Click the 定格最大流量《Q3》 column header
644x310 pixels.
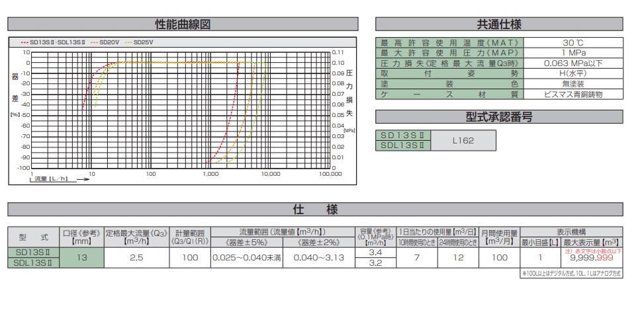pyautogui.click(x=136, y=237)
